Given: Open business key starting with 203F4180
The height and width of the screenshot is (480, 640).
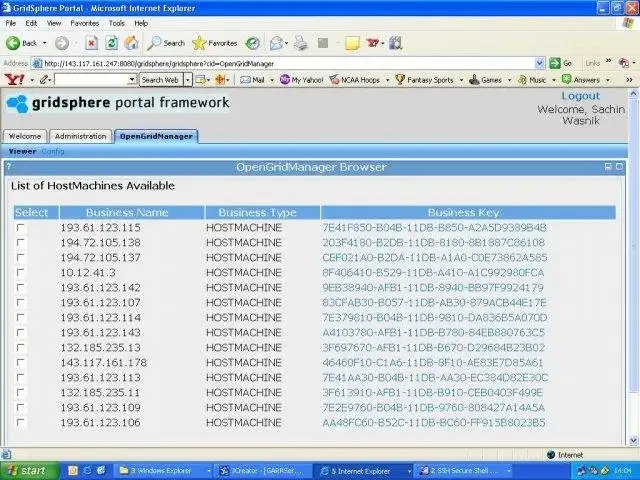Looking at the screenshot, I should (433, 242).
